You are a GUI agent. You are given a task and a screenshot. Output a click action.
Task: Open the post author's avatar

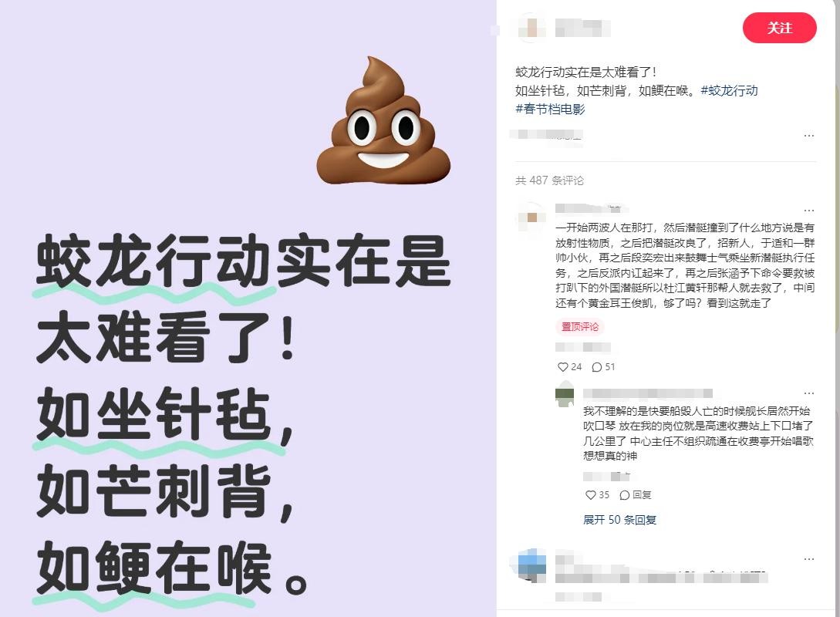(532, 28)
